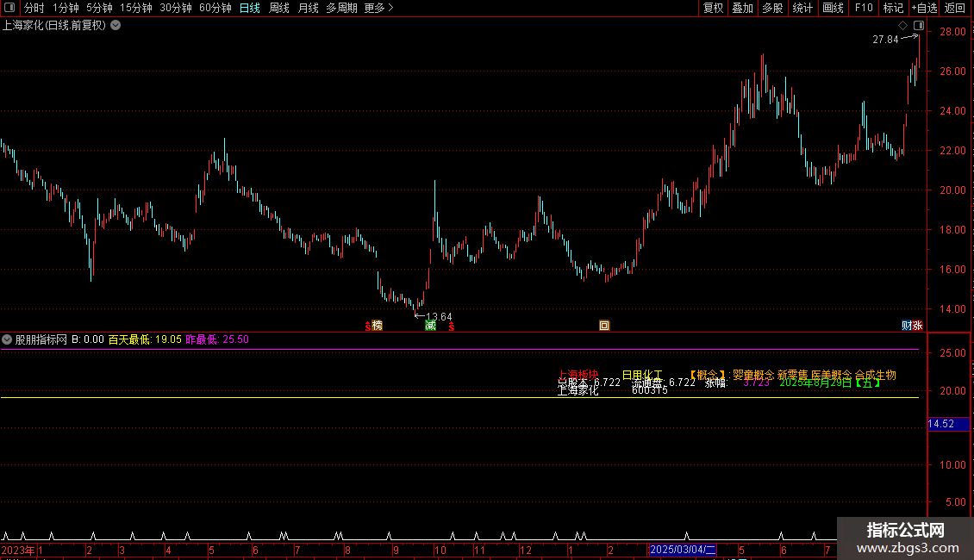Click the 2023年 label on the time axis
The height and width of the screenshot is (560, 974).
tap(18, 550)
